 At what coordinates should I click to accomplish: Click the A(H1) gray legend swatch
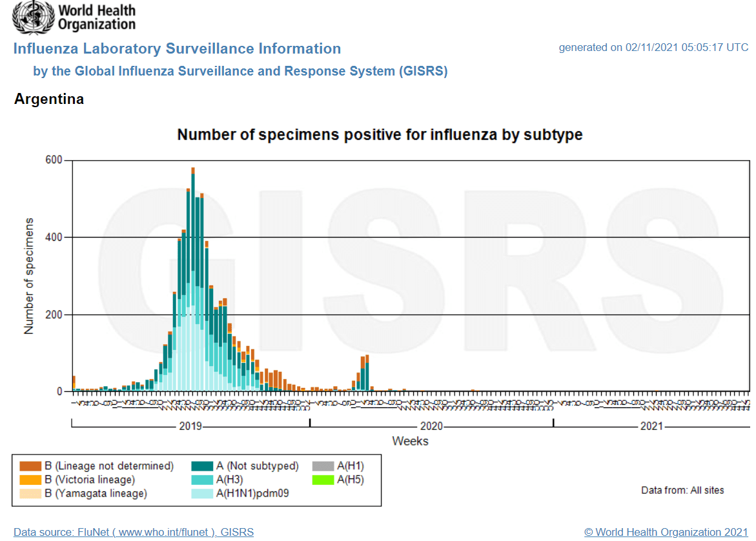[x=323, y=465]
